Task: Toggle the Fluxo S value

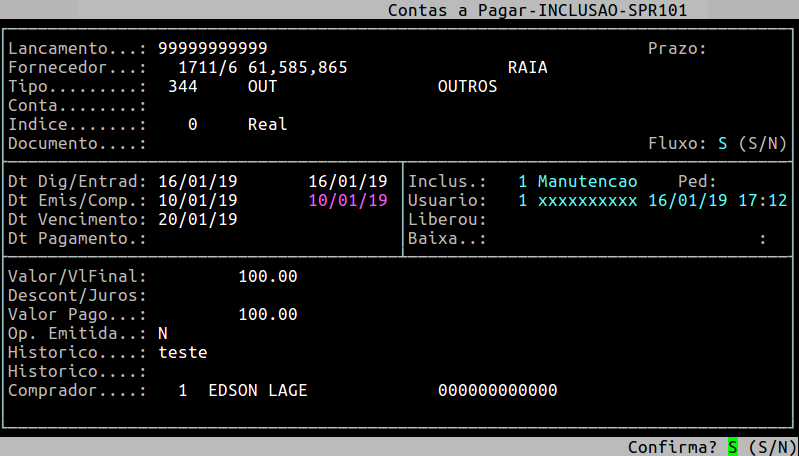Action: point(722,144)
